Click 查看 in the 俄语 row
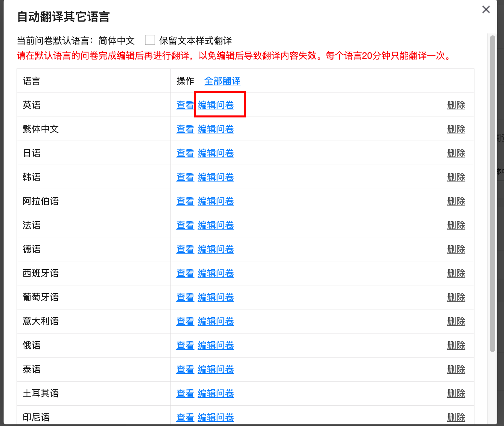 [185, 345]
